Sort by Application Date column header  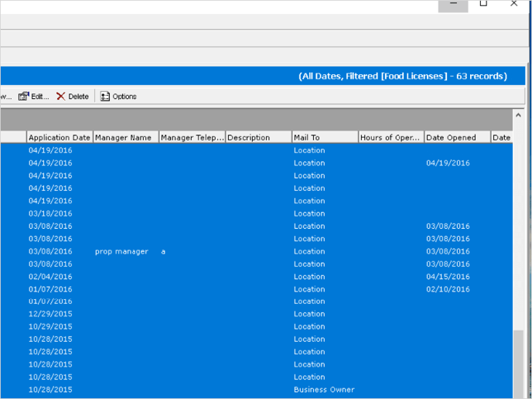60,138
